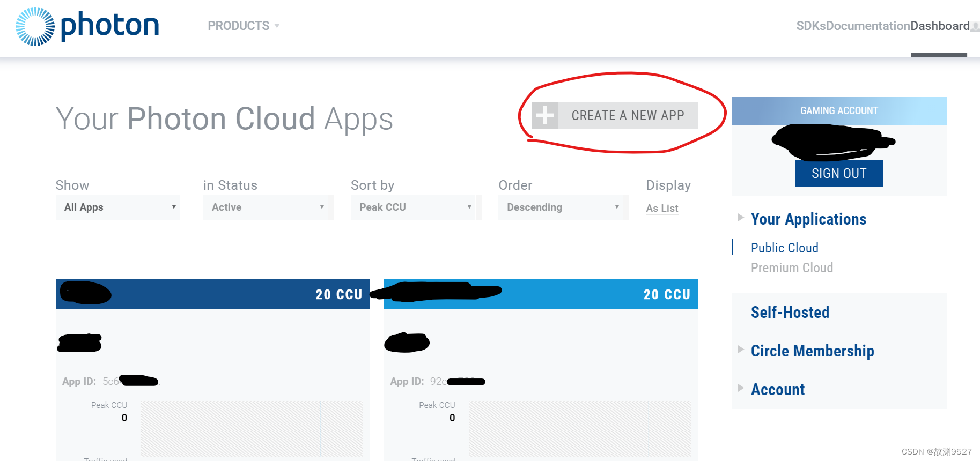Select Premium Cloud in the sidebar
The width and height of the screenshot is (980, 461).
tap(792, 267)
